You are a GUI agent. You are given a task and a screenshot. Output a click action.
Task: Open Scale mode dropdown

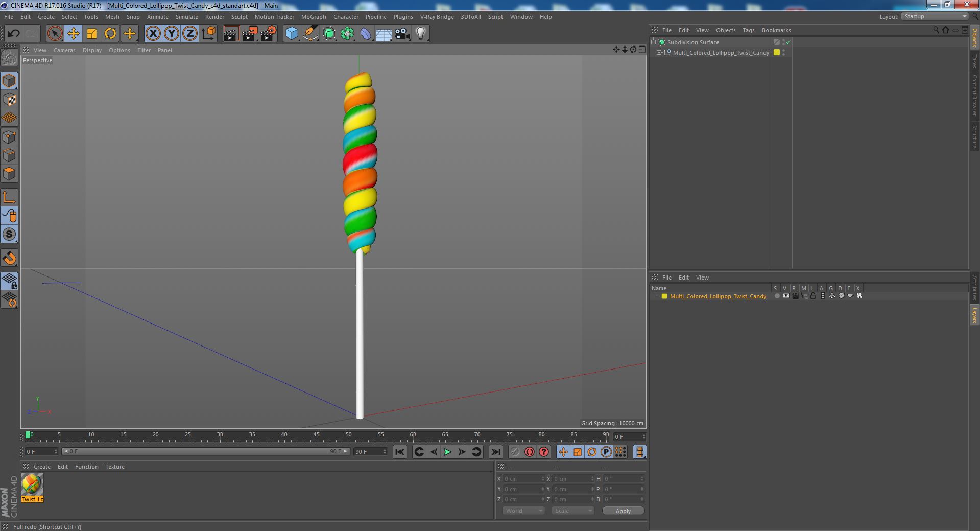click(573, 511)
